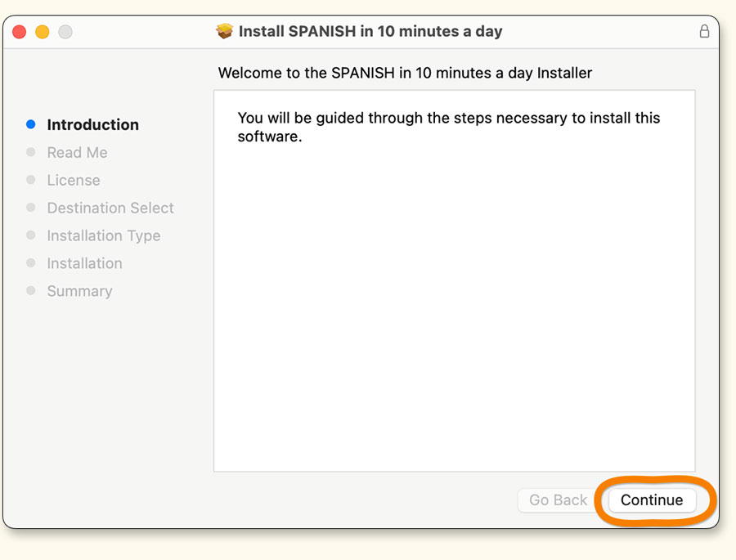
Task: Select the Introduction step in the sidebar
Action: tap(92, 125)
